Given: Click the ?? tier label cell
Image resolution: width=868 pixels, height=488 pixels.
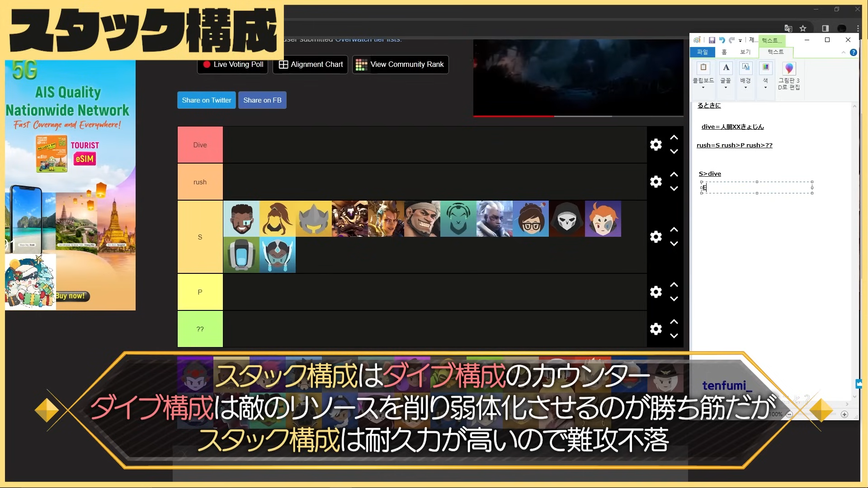Looking at the screenshot, I should 200,329.
